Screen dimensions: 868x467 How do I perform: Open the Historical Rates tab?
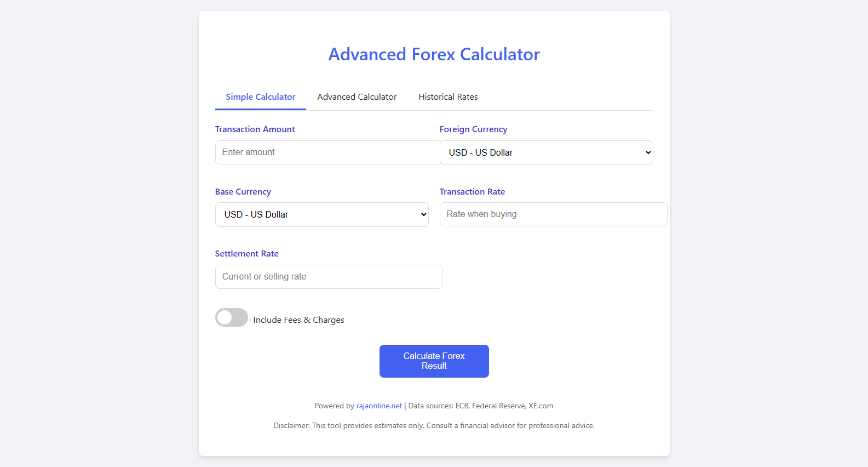coord(448,97)
